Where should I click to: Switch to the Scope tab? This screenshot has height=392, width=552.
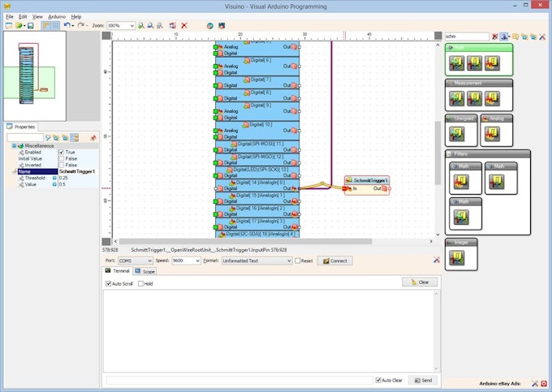145,271
